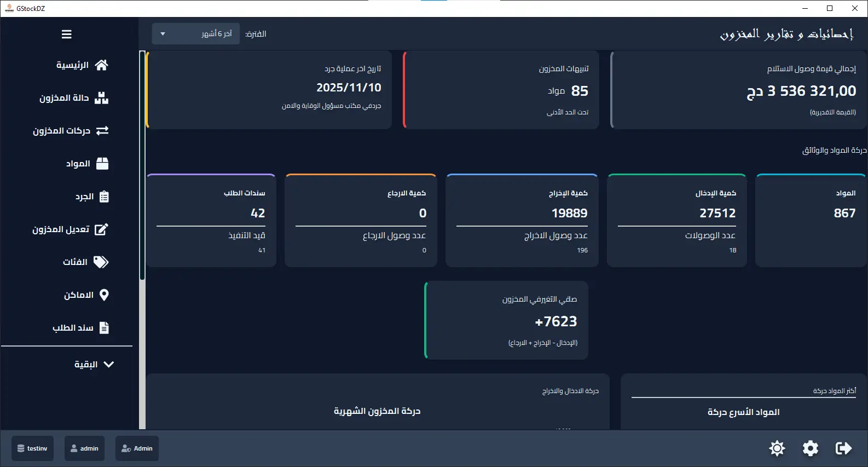Open حركات المخزون menu item
This screenshot has height=467, width=868.
pyautogui.click(x=61, y=131)
